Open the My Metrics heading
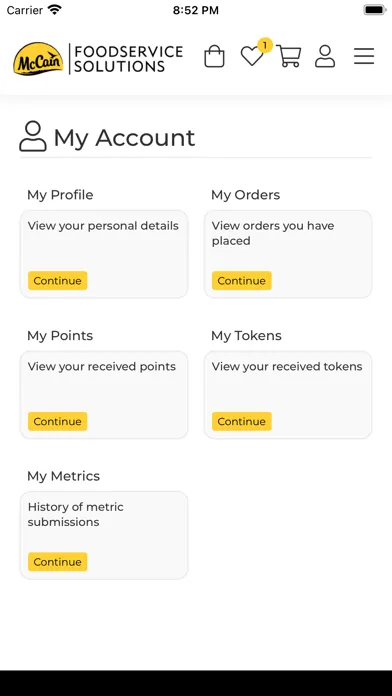Image resolution: width=392 pixels, height=696 pixels. point(63,476)
